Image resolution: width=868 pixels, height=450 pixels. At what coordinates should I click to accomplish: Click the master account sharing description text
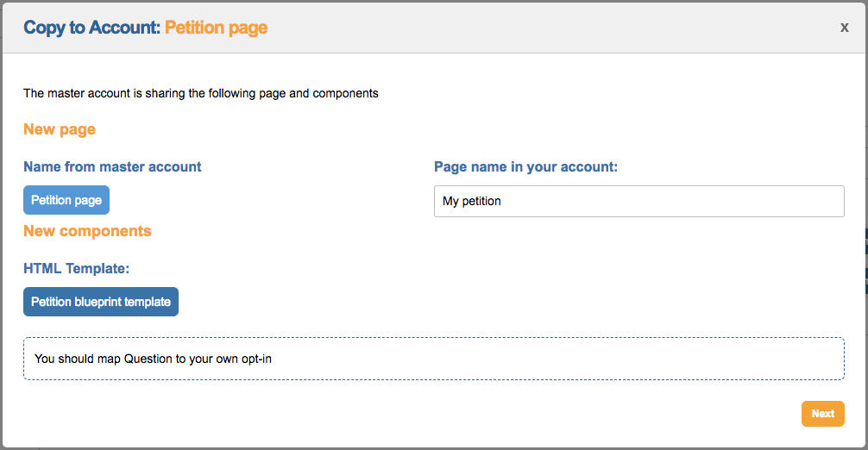(200, 93)
